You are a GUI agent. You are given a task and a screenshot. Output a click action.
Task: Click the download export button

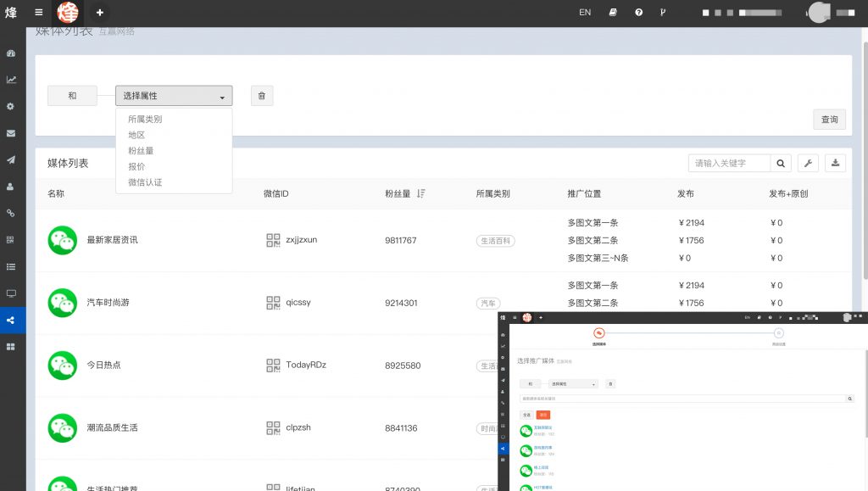835,164
